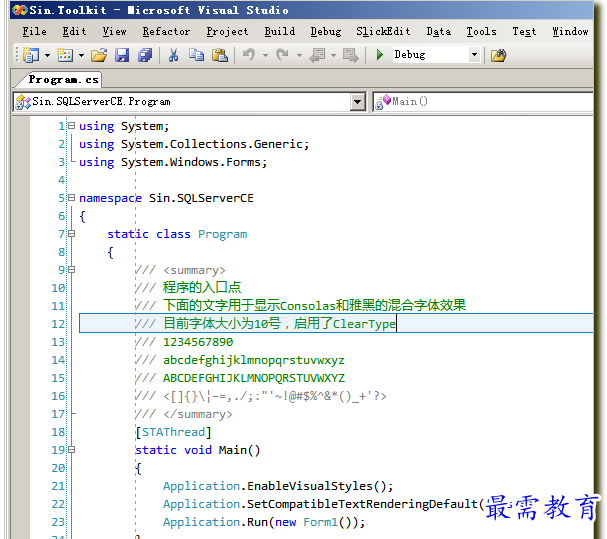Click the New Project toolbar icon
607x539 pixels.
[31, 55]
